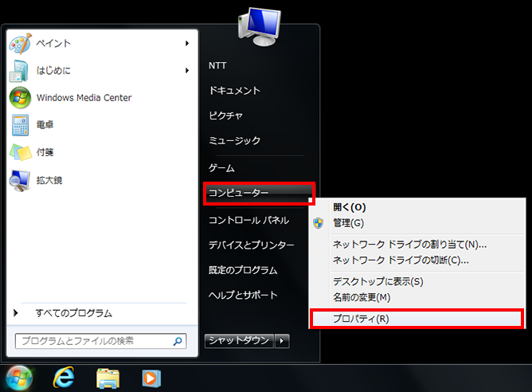Click the Getting Started (はじめに) icon
The width and height of the screenshot is (532, 392).
[x=20, y=71]
